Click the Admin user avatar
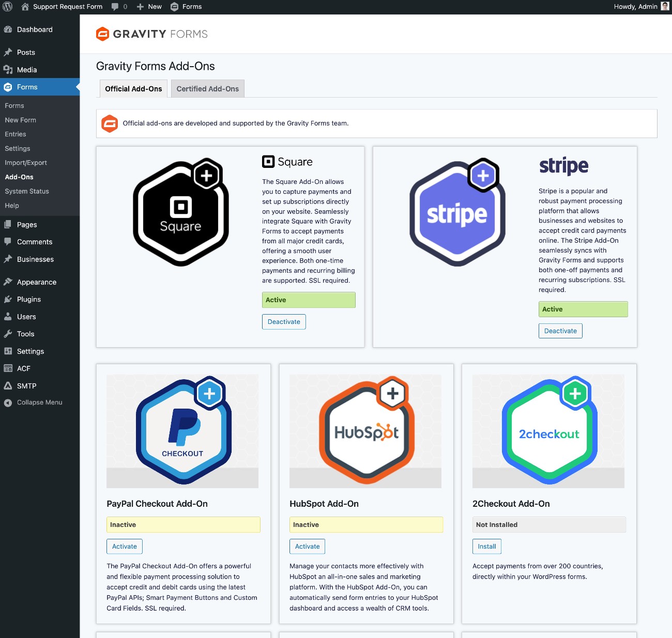 coord(665,7)
